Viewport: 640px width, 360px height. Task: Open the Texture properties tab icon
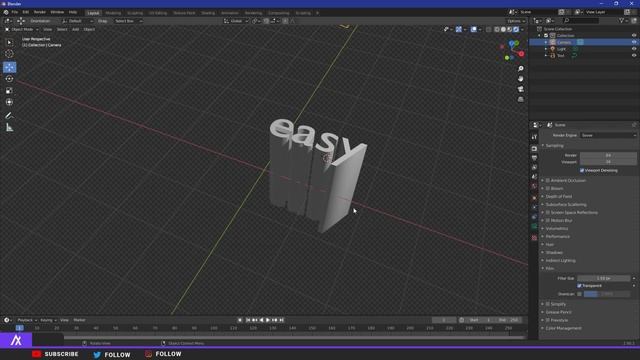point(534,238)
